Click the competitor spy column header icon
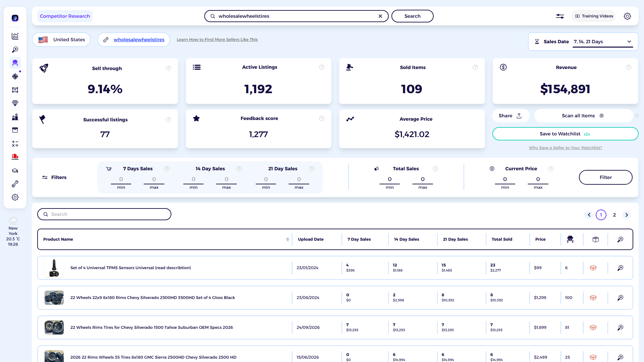Screen dimensions: 644x362 570,239
